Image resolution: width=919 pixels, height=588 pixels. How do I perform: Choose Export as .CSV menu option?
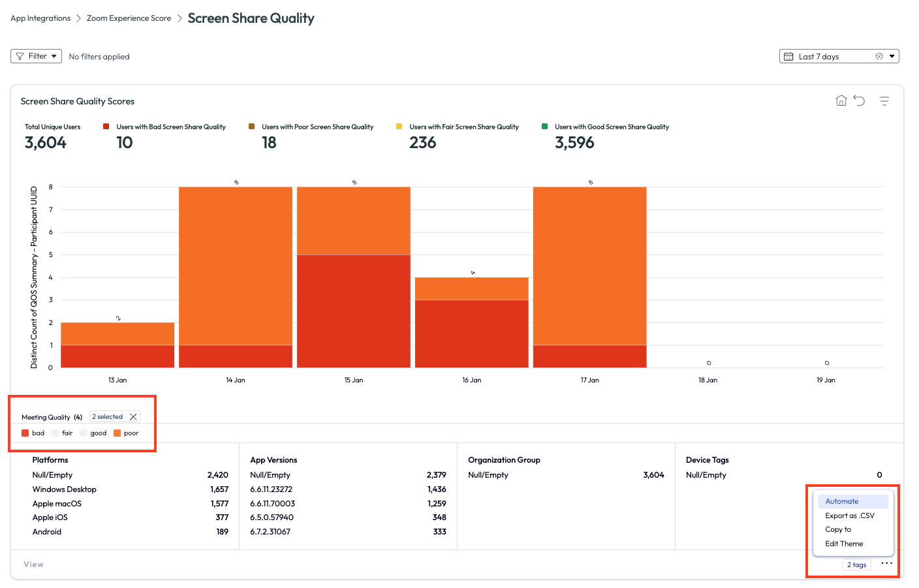click(x=849, y=516)
